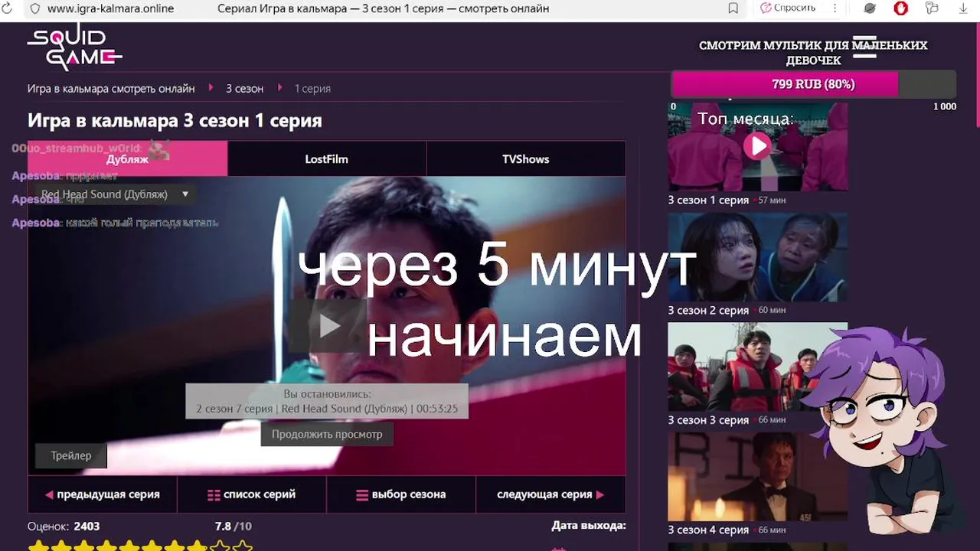Go to следующая серия
This screenshot has height=551, width=980.
pos(550,494)
